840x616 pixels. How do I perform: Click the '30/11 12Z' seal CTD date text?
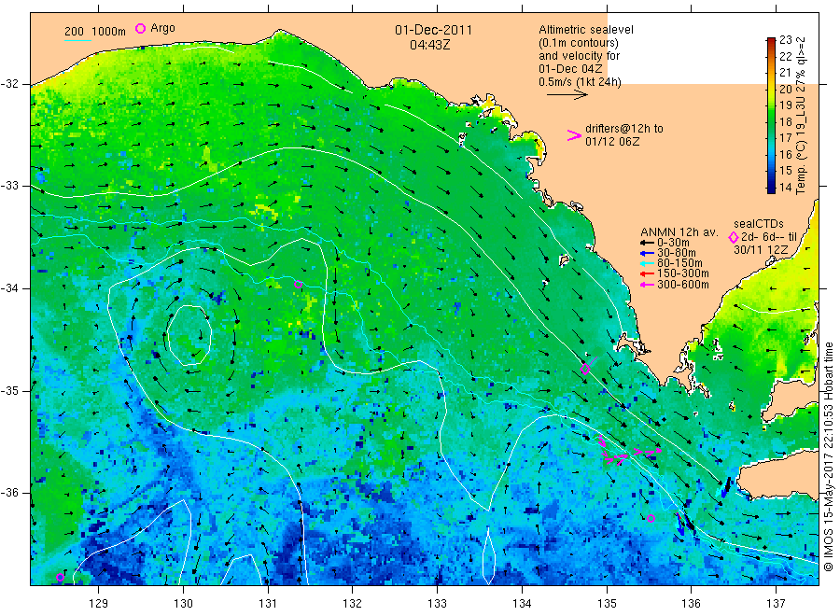coord(761,249)
